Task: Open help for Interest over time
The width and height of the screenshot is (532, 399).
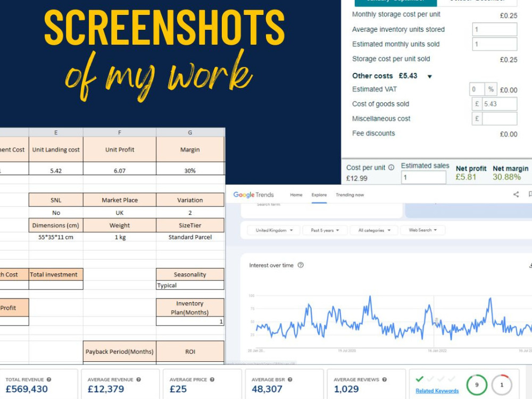Action: [301, 265]
